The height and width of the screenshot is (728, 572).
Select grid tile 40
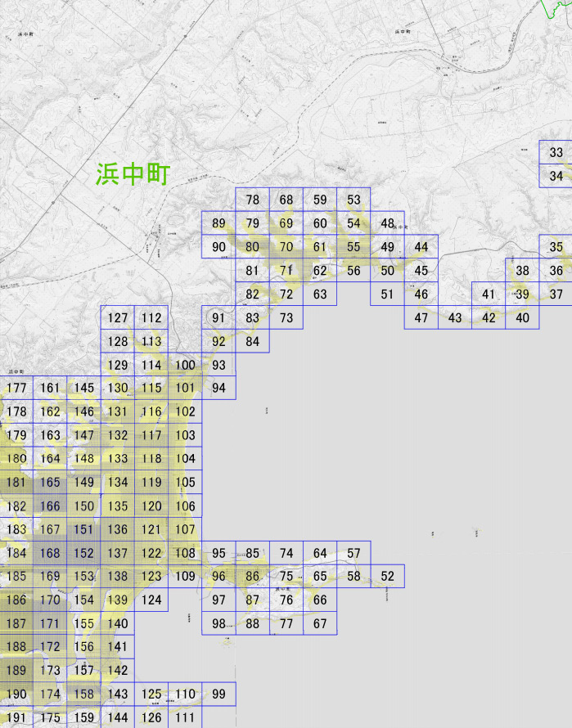pos(522,317)
